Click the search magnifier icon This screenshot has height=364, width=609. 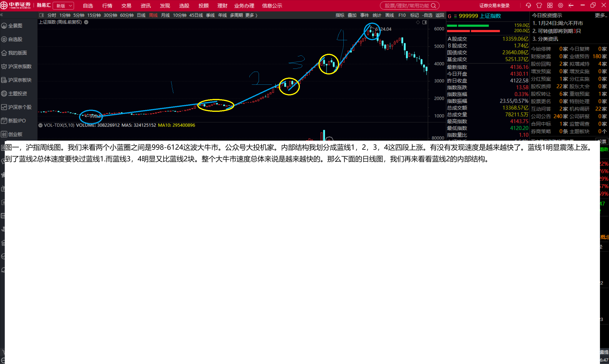point(434,6)
